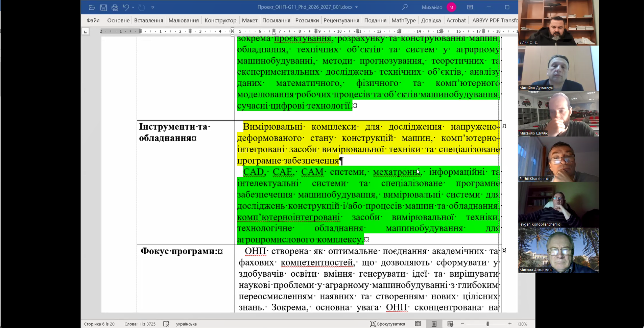Open the Customize Quick Access Toolbar dropdown
Screen dimensions: 644x328
coord(153,7)
